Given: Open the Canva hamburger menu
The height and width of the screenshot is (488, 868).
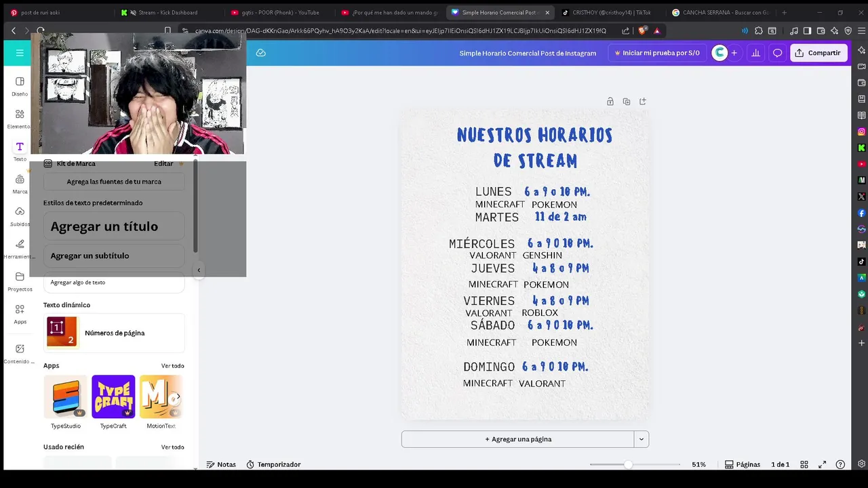Looking at the screenshot, I should click(x=20, y=53).
